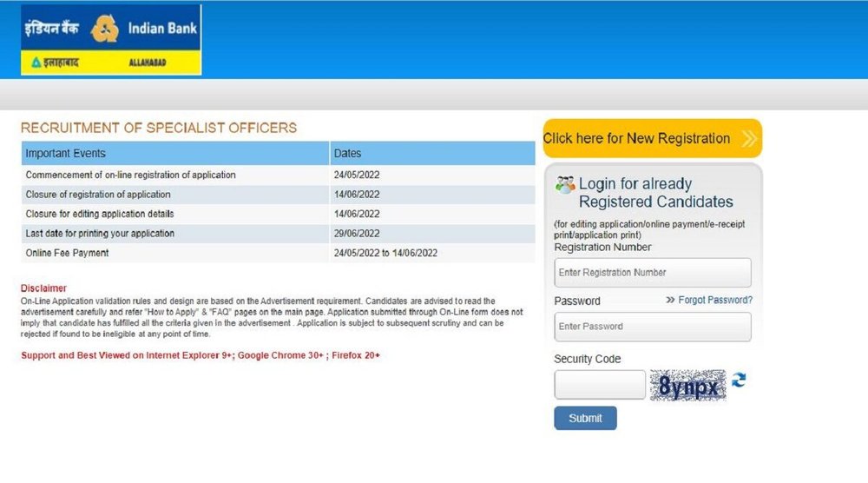
Task: Open the Forgot Password? link
Action: tap(715, 301)
